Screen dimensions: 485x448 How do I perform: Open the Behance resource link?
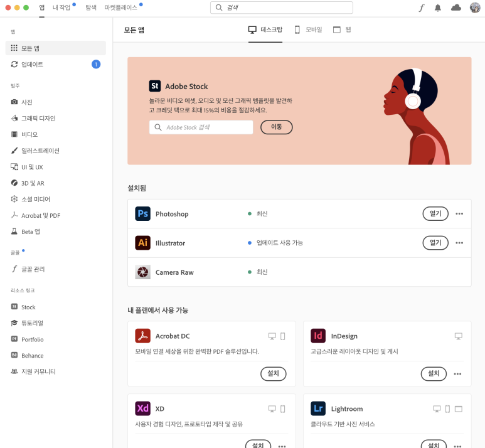tap(27, 356)
